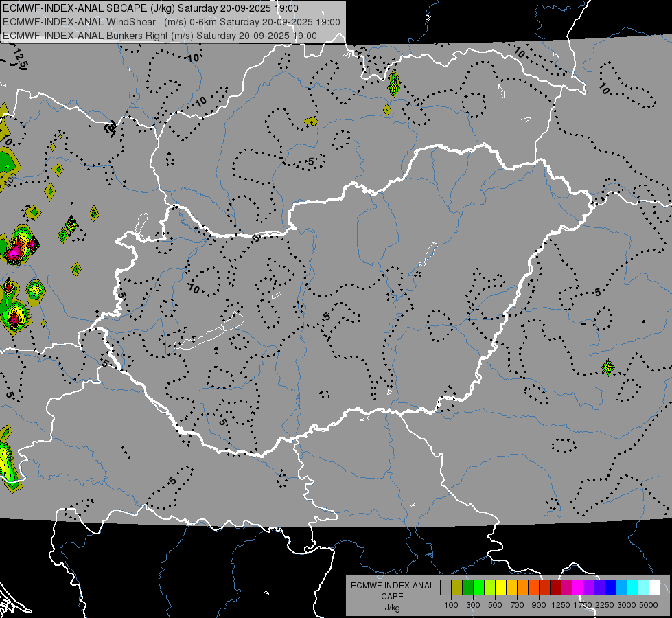Viewport: 672px width, 618px height.
Task: Pick the bright cyan legend swatch
Action: point(633,588)
